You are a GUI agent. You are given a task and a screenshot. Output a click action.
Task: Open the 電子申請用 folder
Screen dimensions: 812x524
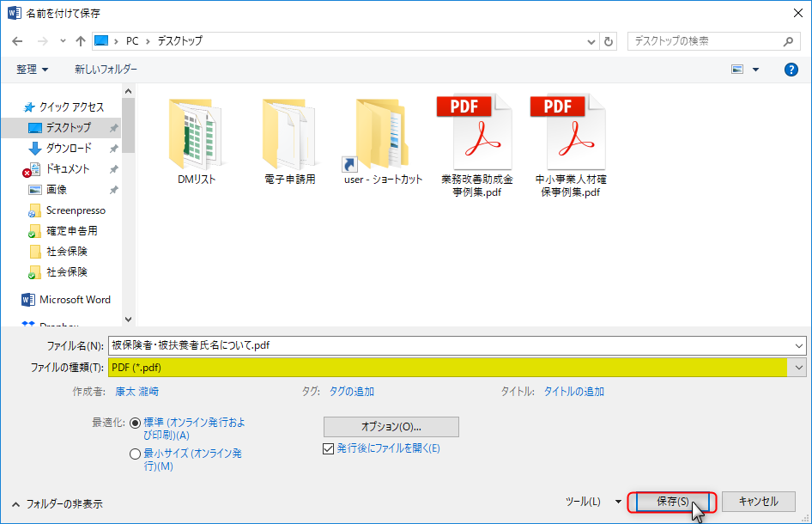(289, 142)
